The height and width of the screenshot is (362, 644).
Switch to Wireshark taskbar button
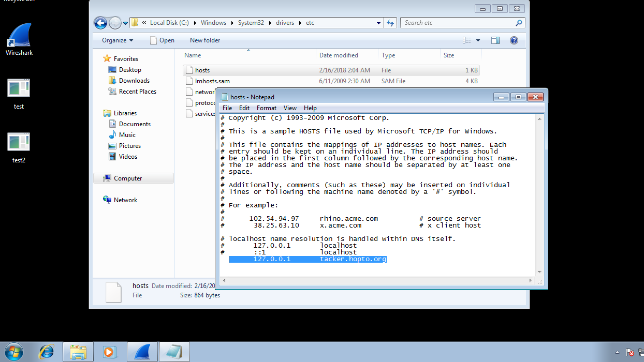[142, 352]
